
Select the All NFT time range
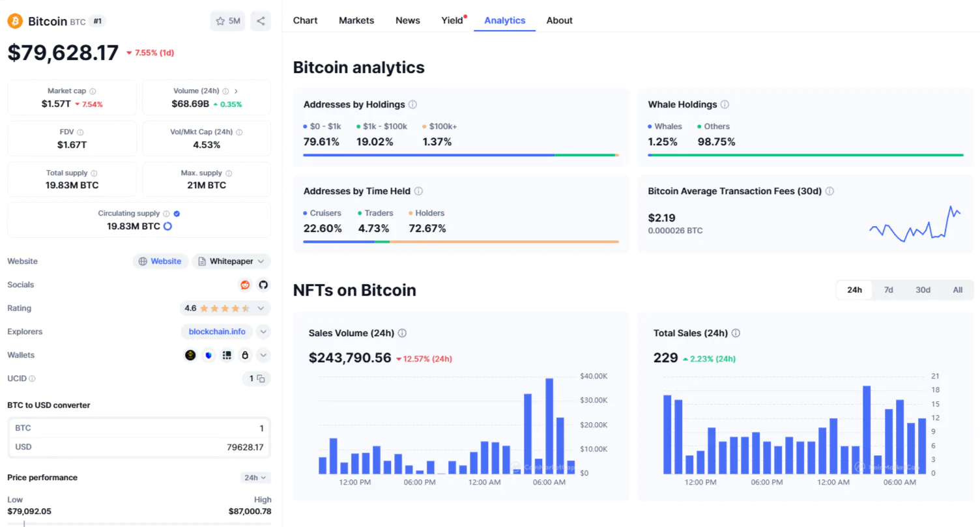coord(957,290)
